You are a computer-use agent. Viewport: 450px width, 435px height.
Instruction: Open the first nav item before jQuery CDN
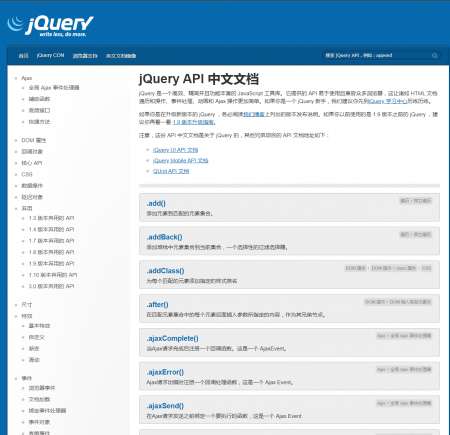coord(23,56)
